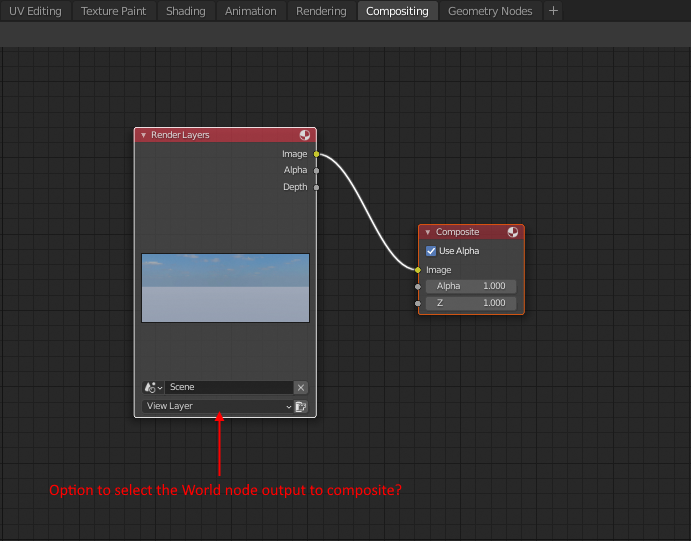Image resolution: width=691 pixels, height=541 pixels.
Task: Clear the Scene selection with X button
Action: 301,387
